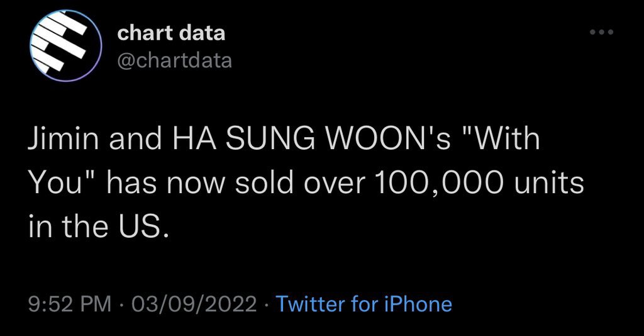
Task: Select the 03/09/2022 date text
Action: pos(194,305)
